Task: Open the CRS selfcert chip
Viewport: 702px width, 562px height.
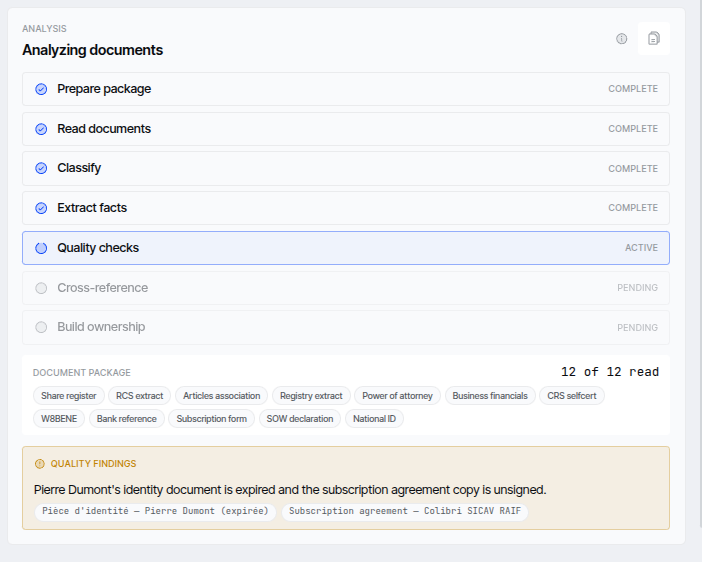Action: tap(572, 396)
